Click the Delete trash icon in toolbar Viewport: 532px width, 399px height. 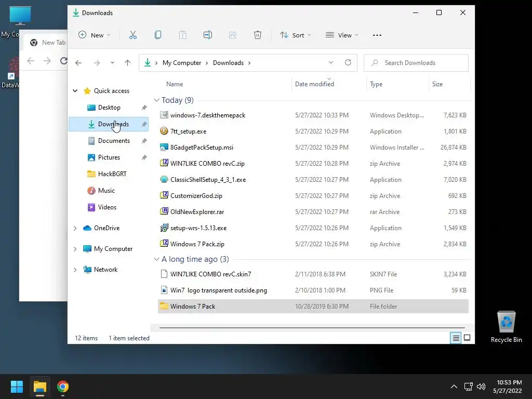pos(258,35)
